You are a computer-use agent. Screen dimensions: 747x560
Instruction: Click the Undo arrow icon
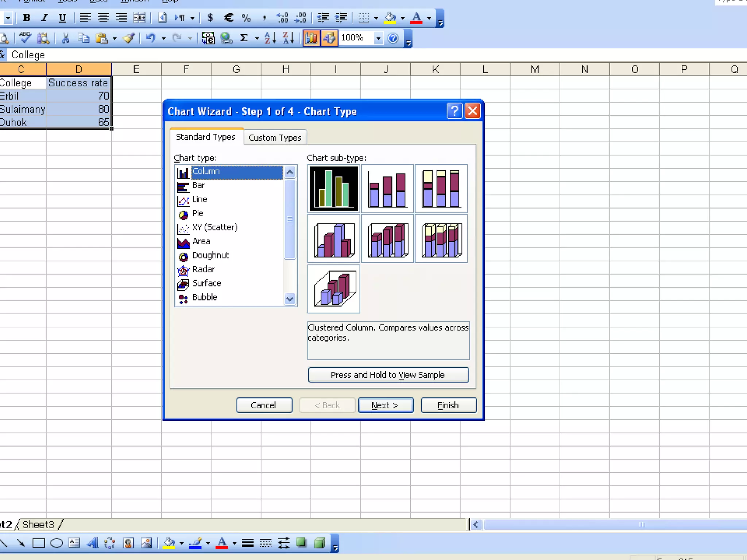click(151, 38)
